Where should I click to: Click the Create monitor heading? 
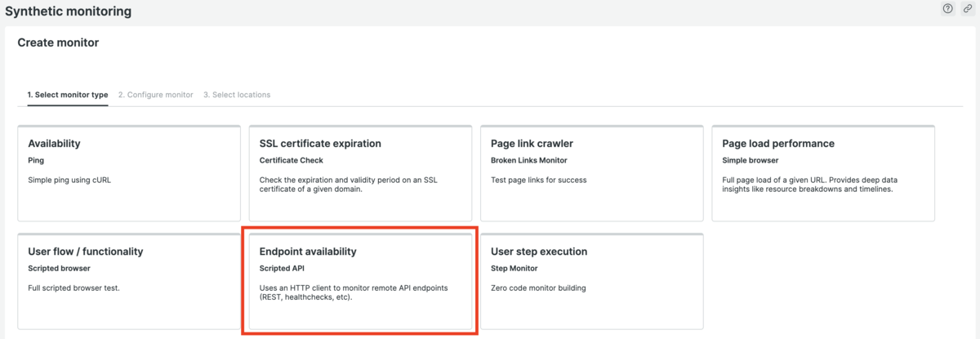(58, 42)
